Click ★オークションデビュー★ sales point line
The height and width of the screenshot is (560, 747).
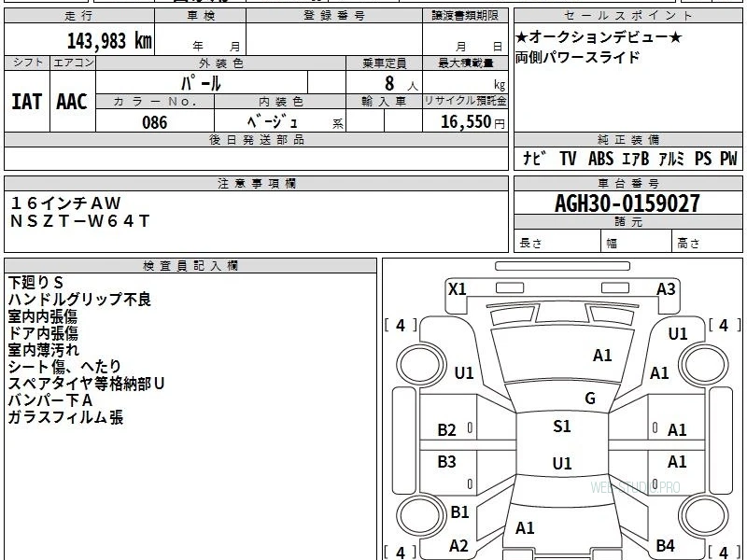pos(599,37)
